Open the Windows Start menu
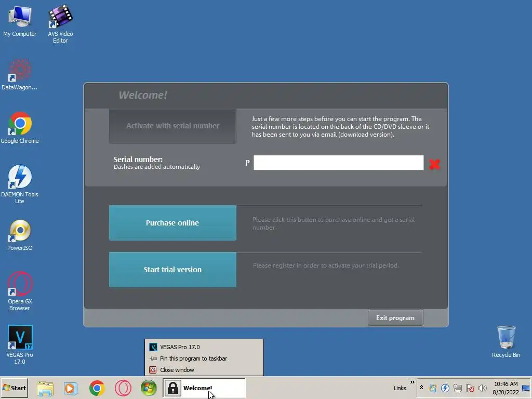Screen dimensions: 532x399 coord(14,388)
